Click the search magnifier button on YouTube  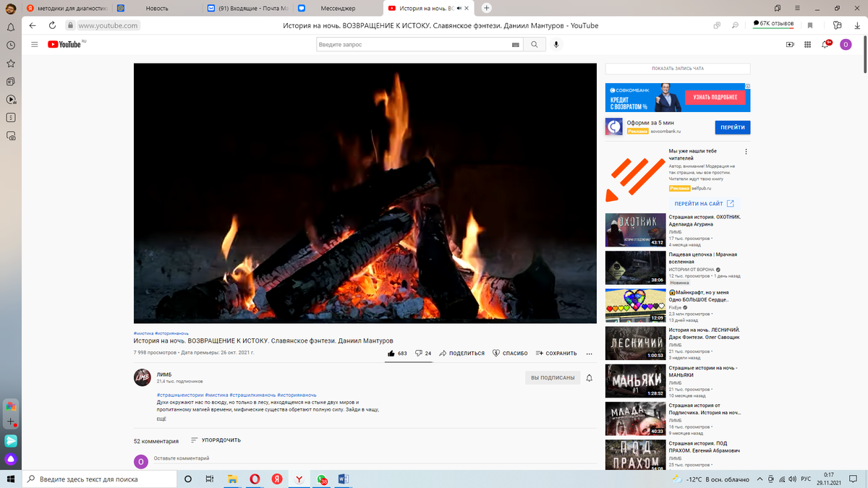(534, 44)
